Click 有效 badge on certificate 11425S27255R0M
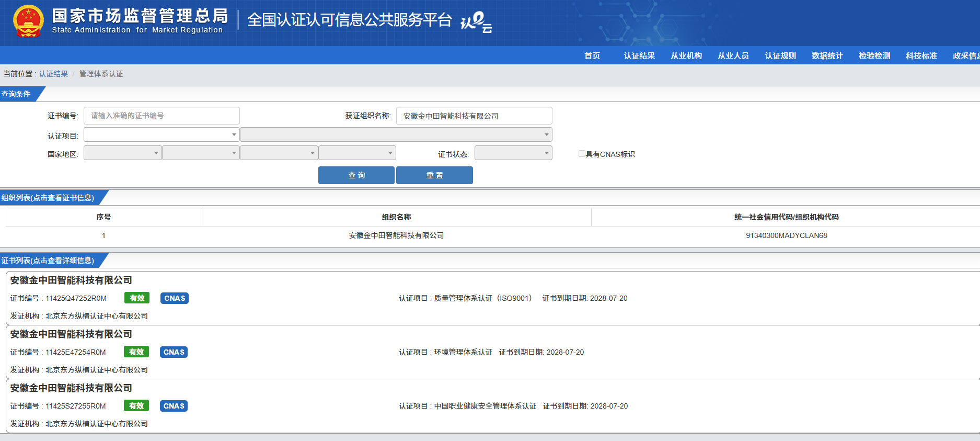Screen dimensions: 980x441 (136, 406)
